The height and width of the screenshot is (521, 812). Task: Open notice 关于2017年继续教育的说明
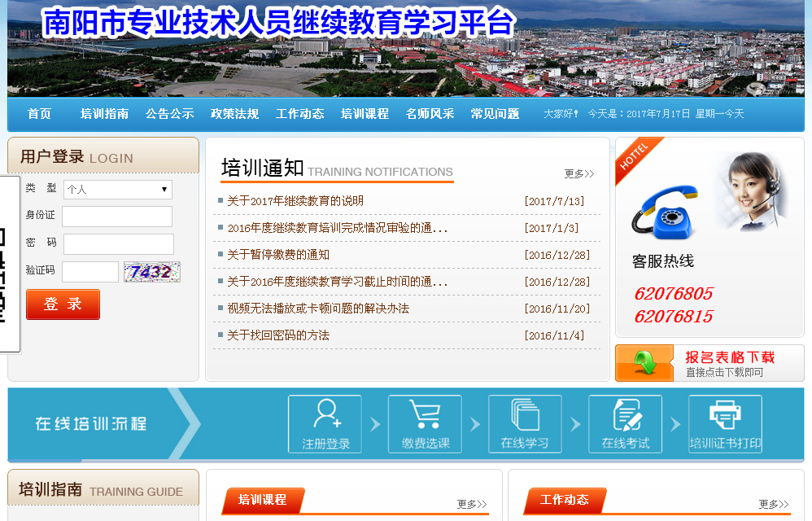point(295,201)
